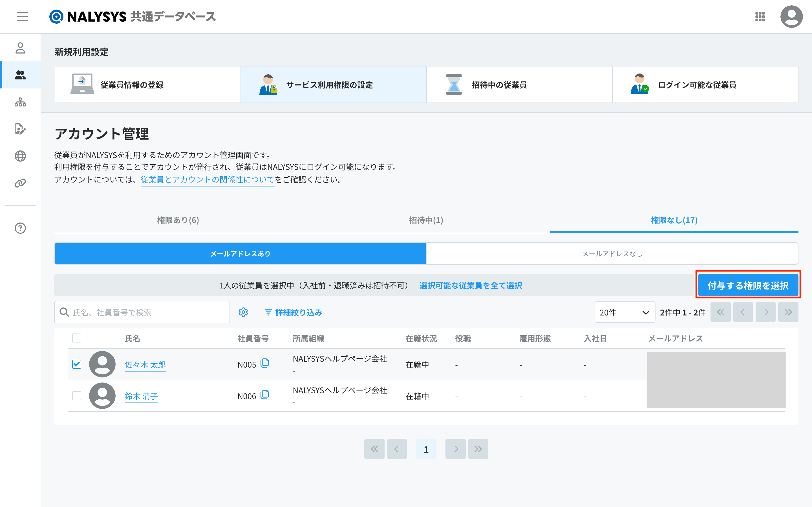Screen dimensions: 812x507
Task: Open the hamburger menu icon
Action: pos(23,16)
